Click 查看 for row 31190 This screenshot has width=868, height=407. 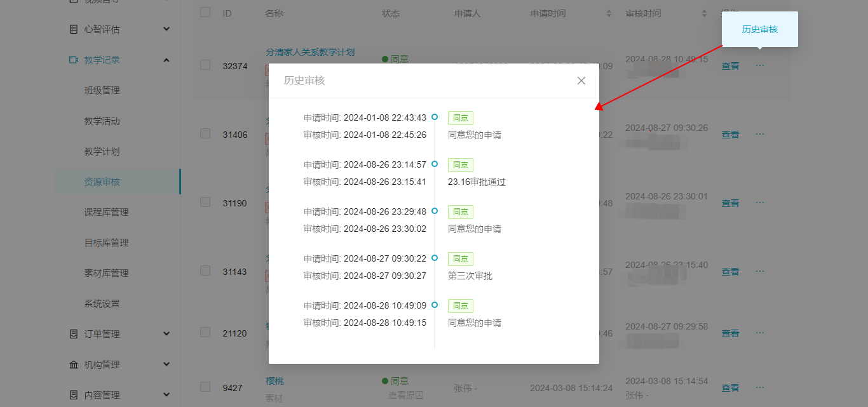[730, 203]
